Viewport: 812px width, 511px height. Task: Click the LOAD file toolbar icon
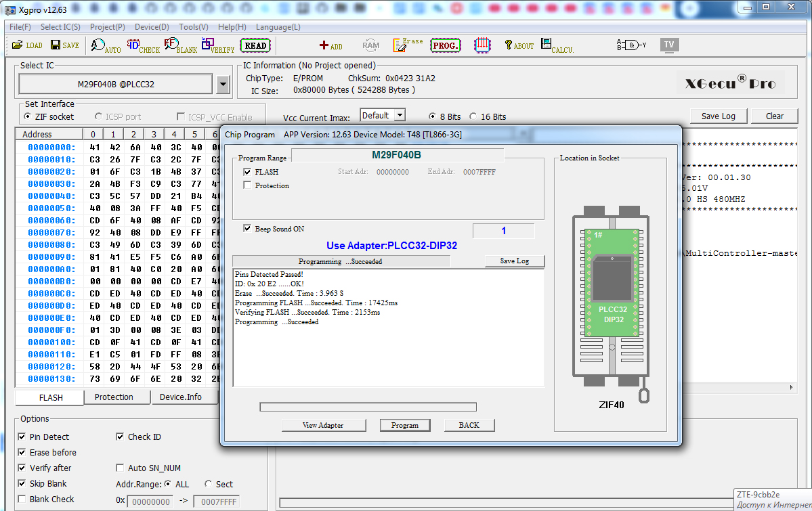point(27,45)
